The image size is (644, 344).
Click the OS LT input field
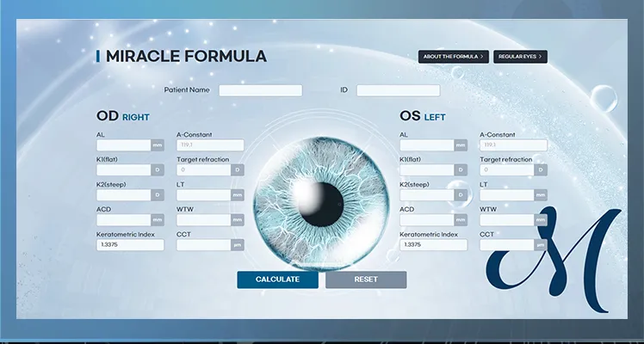(x=507, y=195)
